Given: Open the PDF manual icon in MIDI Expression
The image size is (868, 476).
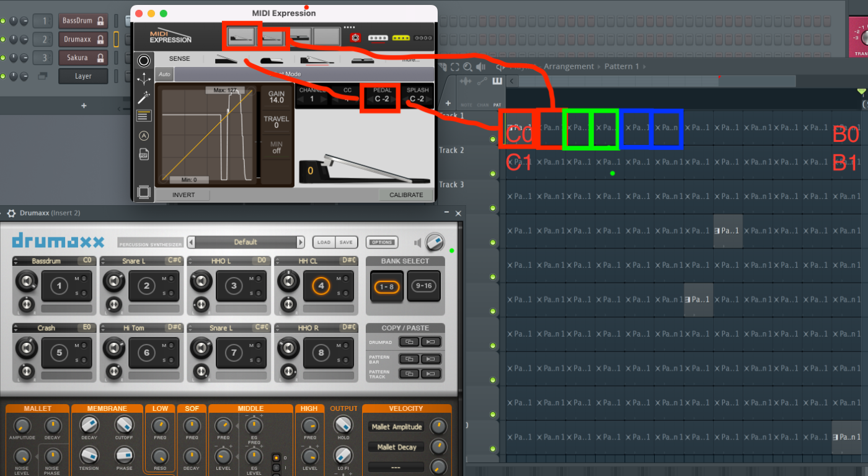Looking at the screenshot, I should [144, 154].
